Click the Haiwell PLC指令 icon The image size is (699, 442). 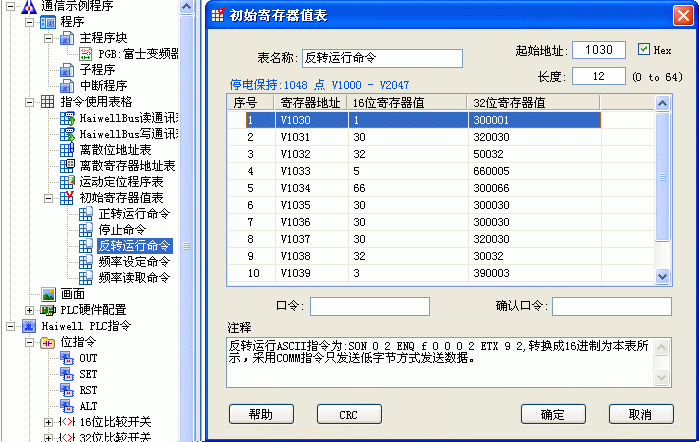pyautogui.click(x=29, y=326)
